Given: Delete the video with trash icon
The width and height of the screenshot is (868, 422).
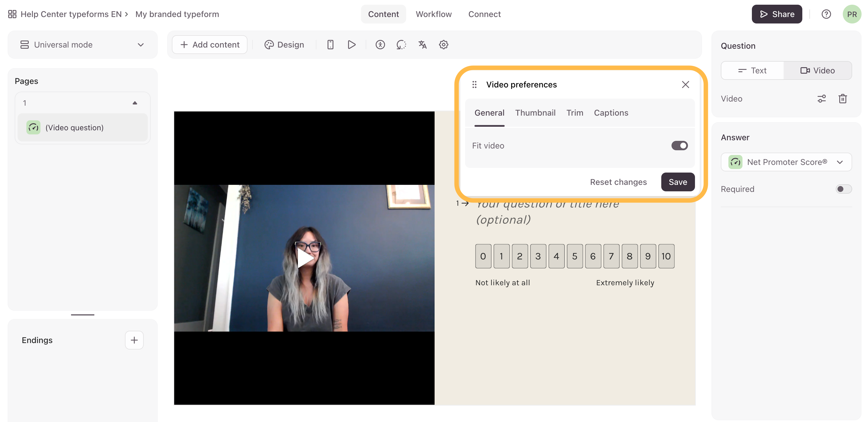Looking at the screenshot, I should click(842, 99).
